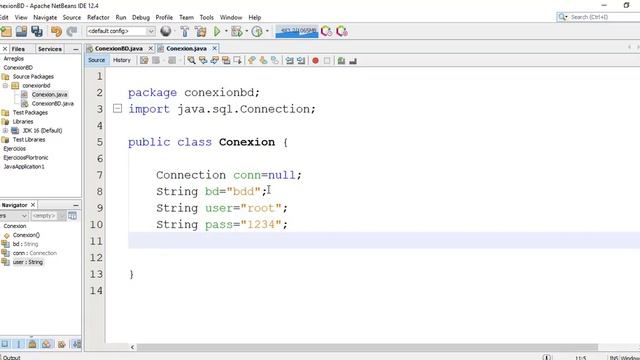Click the New Project toolbar icon
Screen dimensions: 640x360
pyautogui.click(x=6, y=31)
